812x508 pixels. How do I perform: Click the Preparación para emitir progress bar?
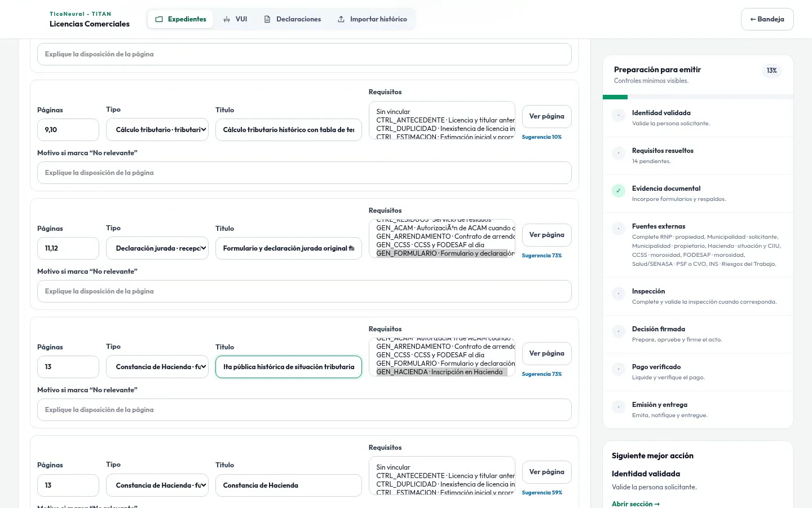(x=698, y=97)
